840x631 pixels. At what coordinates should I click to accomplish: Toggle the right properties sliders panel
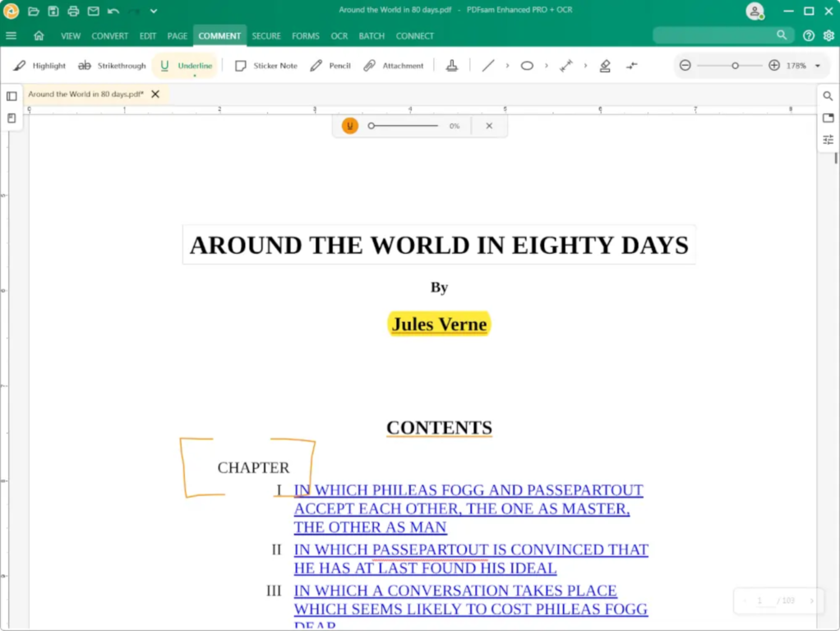pos(828,140)
